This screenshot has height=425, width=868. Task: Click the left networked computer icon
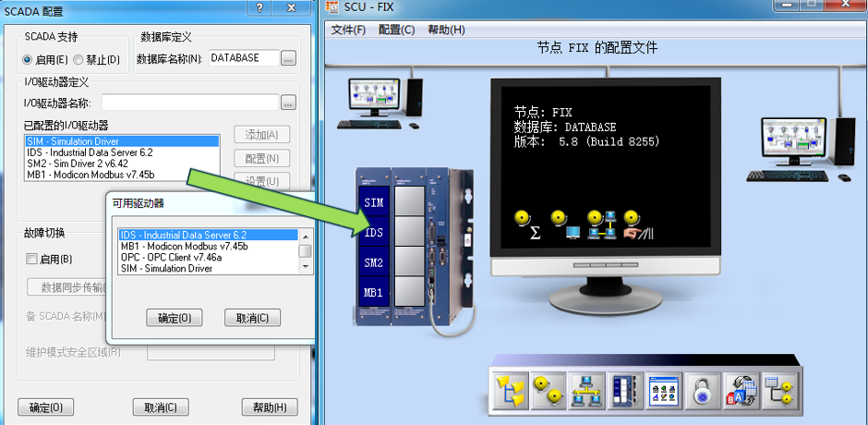coord(380,103)
